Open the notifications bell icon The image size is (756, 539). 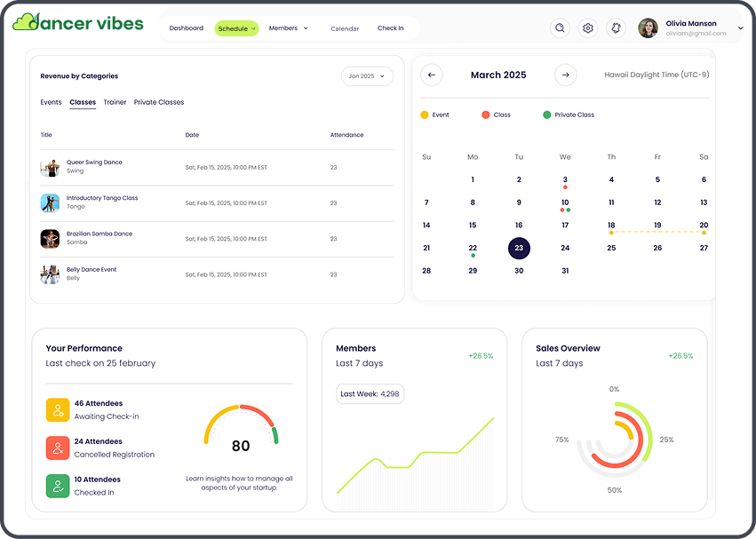[x=616, y=28]
